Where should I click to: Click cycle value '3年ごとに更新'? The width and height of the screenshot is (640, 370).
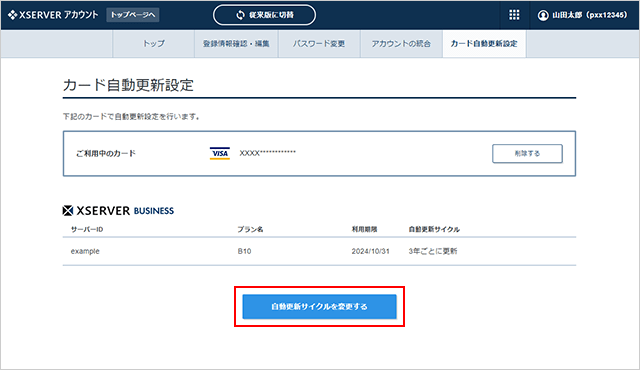tap(433, 251)
